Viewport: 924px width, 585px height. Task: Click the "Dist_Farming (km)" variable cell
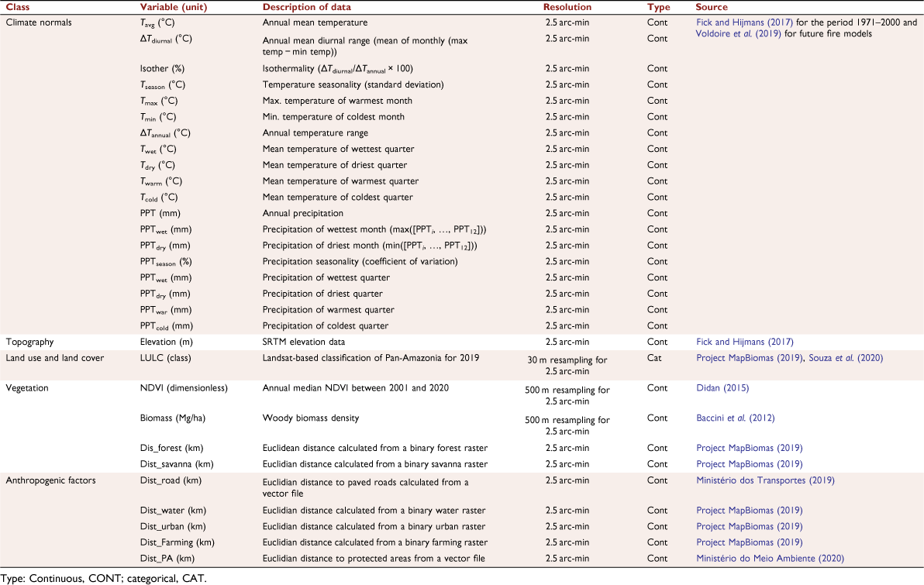(x=178, y=542)
